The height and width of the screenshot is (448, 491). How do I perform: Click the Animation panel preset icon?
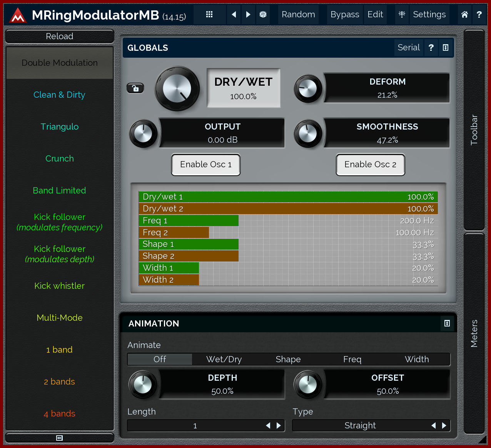click(447, 323)
